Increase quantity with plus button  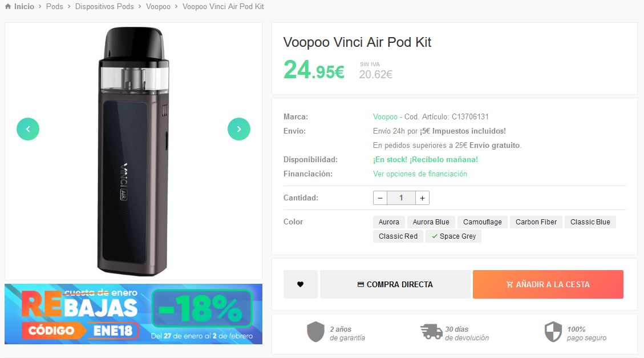click(422, 198)
